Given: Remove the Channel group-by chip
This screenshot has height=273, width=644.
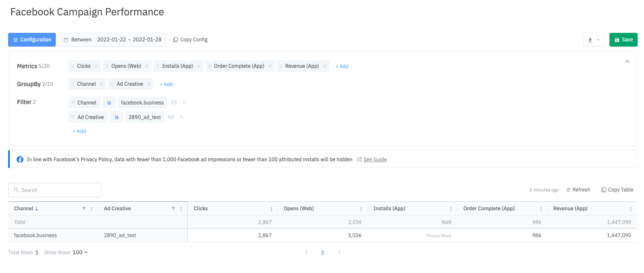Looking at the screenshot, I should pyautogui.click(x=101, y=84).
